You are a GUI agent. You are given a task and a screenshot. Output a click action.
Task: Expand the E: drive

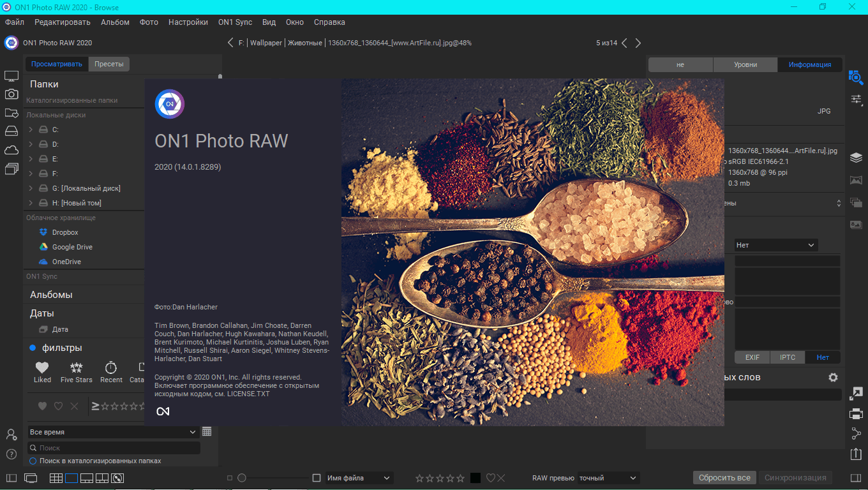click(31, 159)
